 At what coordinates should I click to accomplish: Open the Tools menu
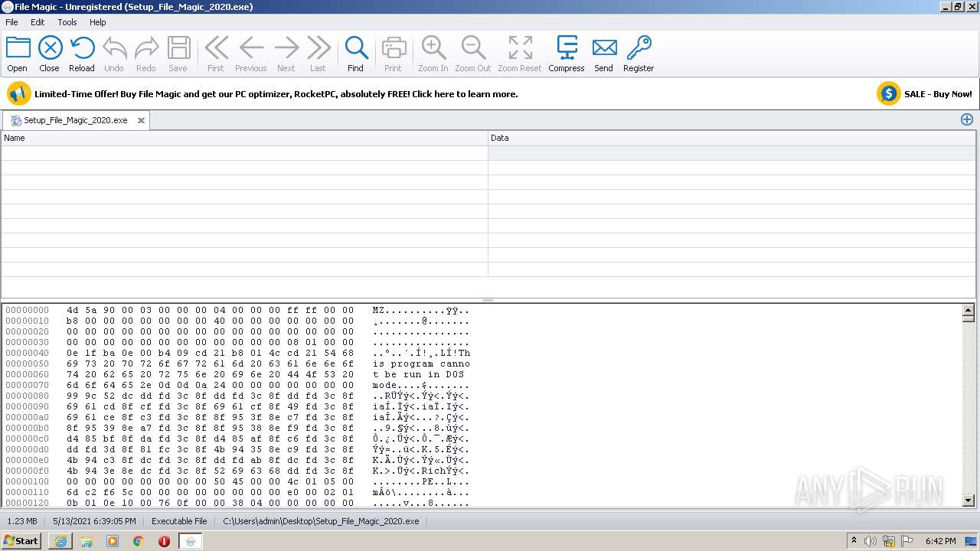coord(67,22)
